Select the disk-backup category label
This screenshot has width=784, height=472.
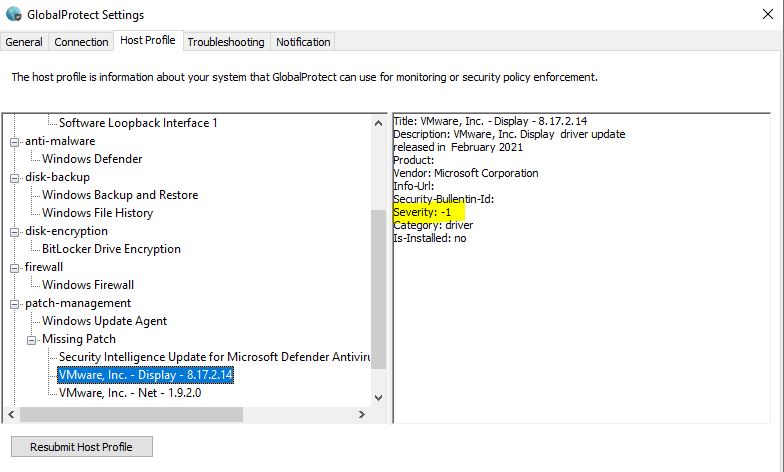tap(58, 177)
